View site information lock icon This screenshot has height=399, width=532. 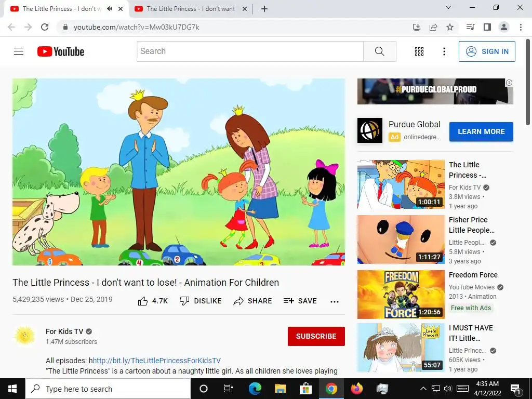click(x=65, y=27)
